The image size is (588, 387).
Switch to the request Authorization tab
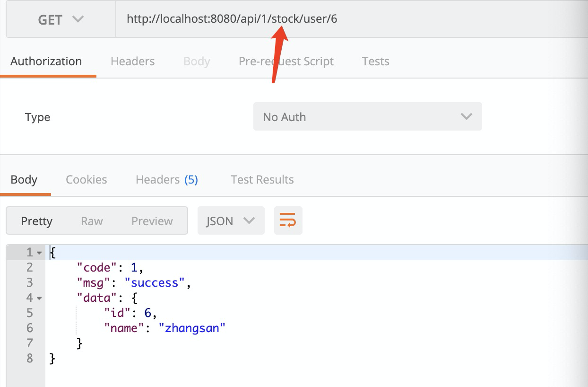[x=46, y=62]
